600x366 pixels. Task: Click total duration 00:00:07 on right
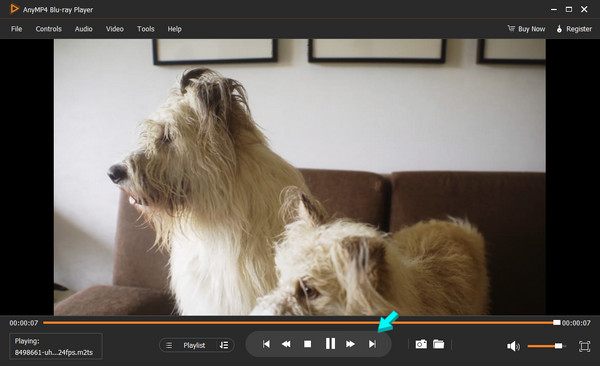(576, 323)
